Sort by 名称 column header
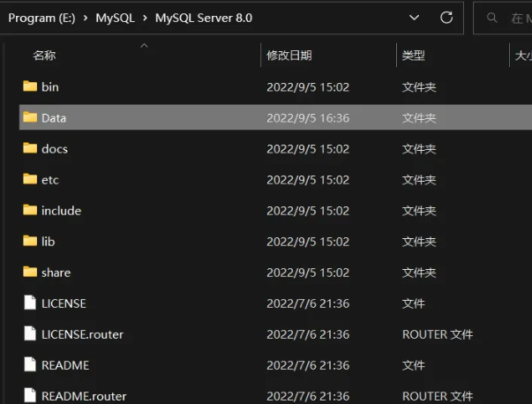The image size is (532, 404). pyautogui.click(x=44, y=56)
